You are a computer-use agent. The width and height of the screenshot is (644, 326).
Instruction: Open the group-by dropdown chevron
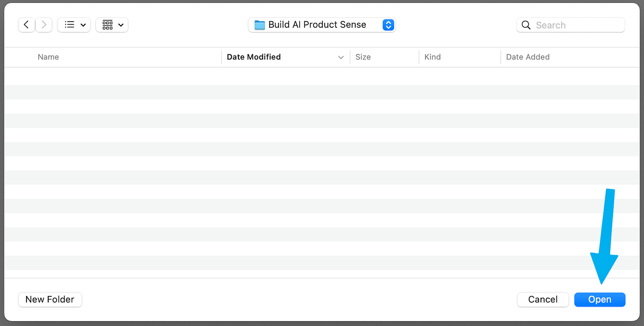click(x=121, y=25)
